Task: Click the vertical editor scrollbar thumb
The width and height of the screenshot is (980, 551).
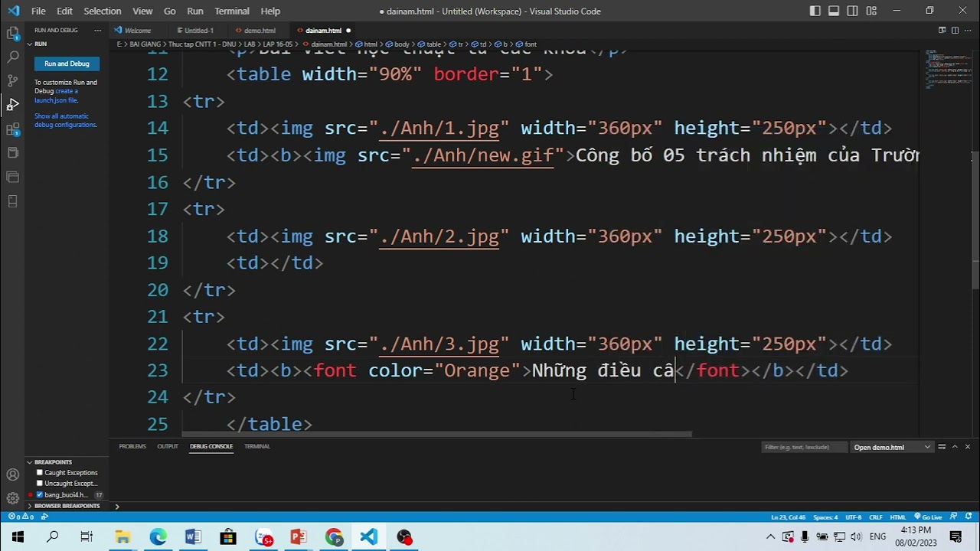Action: tap(975, 220)
